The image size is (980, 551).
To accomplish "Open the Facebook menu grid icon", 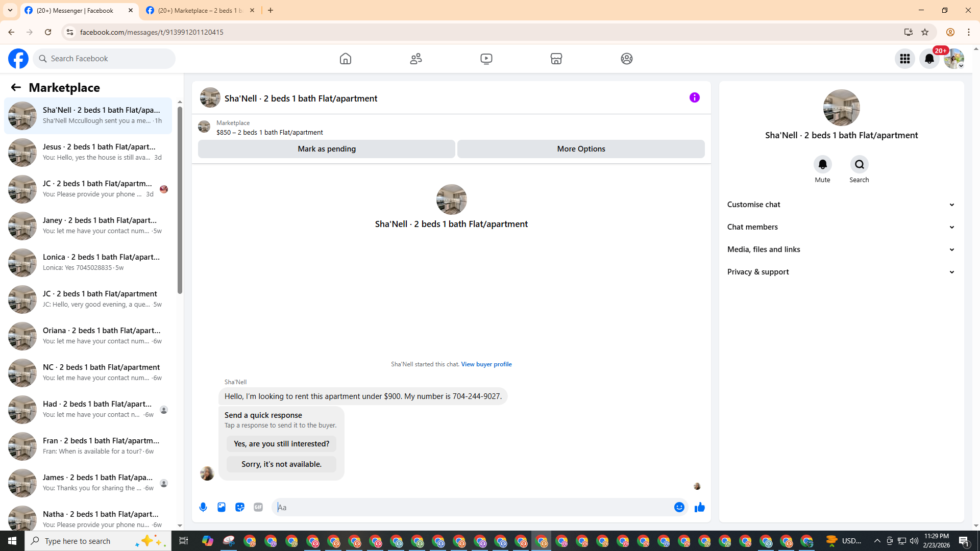I will click(905, 59).
